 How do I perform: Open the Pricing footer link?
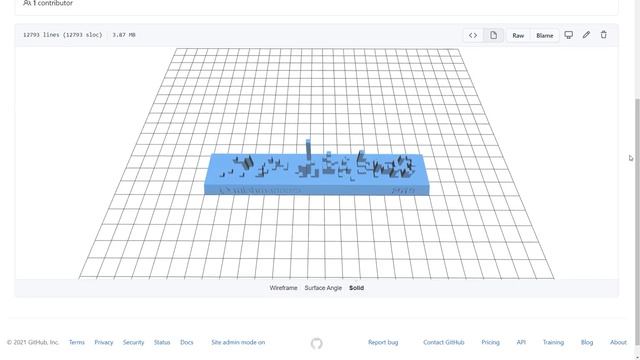coord(490,342)
